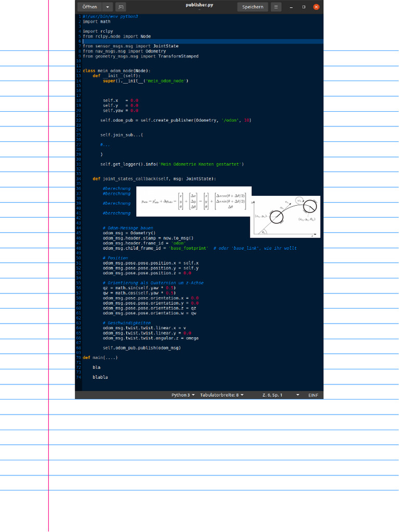Click the self.odom_pub create_publisher line
The width and height of the screenshot is (399, 532).
coord(176,120)
